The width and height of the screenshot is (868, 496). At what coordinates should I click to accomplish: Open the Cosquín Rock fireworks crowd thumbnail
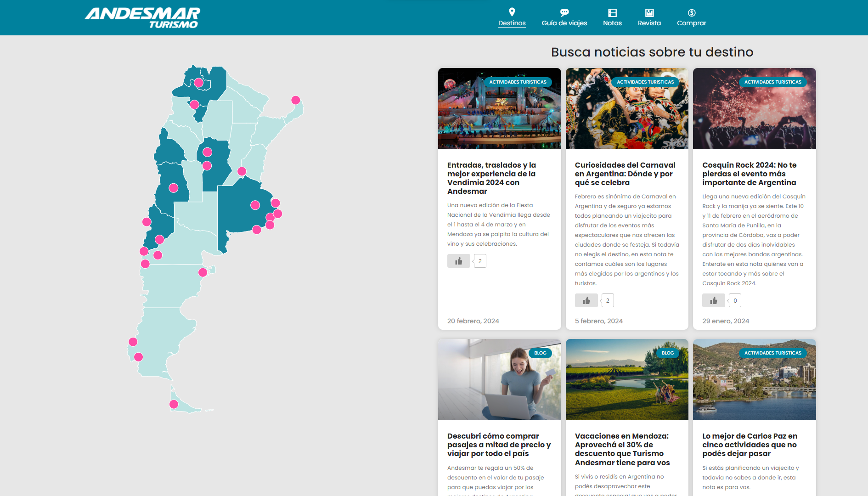point(754,108)
